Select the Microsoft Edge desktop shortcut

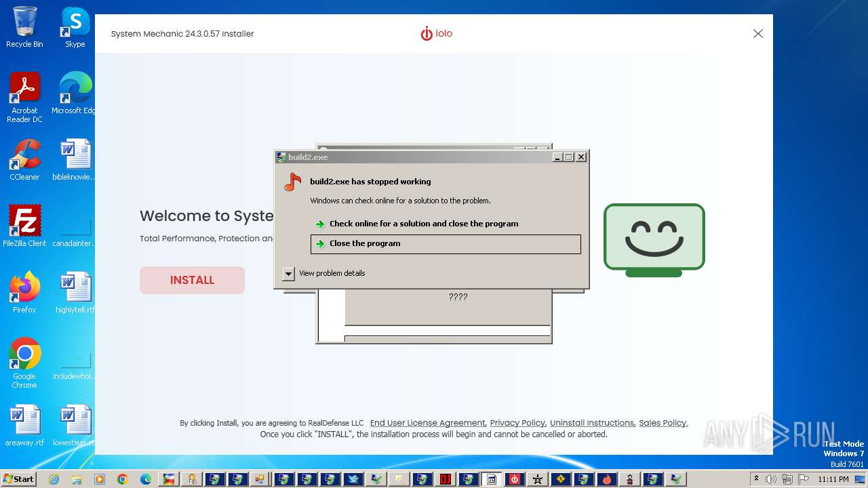pyautogui.click(x=75, y=94)
